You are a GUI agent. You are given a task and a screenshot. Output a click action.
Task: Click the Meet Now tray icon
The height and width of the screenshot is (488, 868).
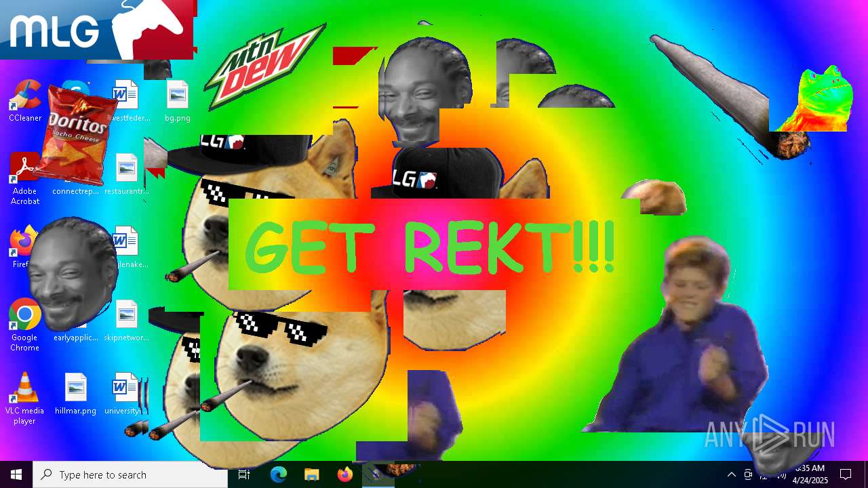(x=748, y=474)
